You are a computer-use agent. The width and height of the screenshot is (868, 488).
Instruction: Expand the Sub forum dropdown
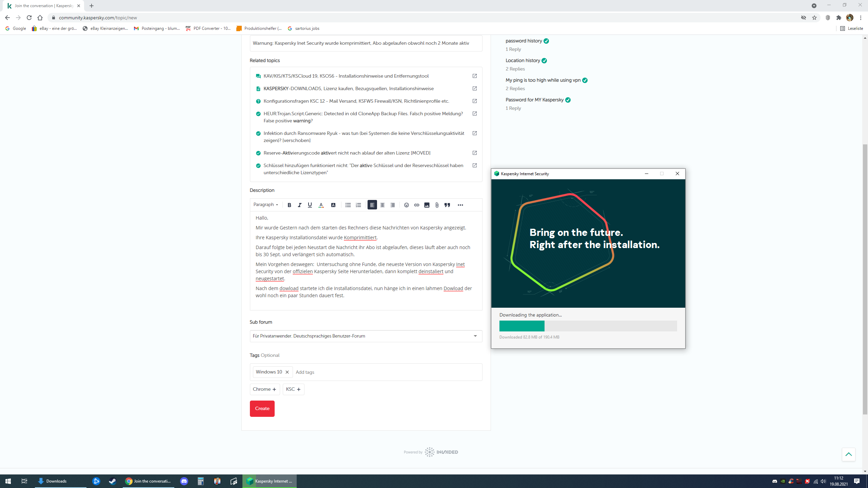[x=366, y=336]
